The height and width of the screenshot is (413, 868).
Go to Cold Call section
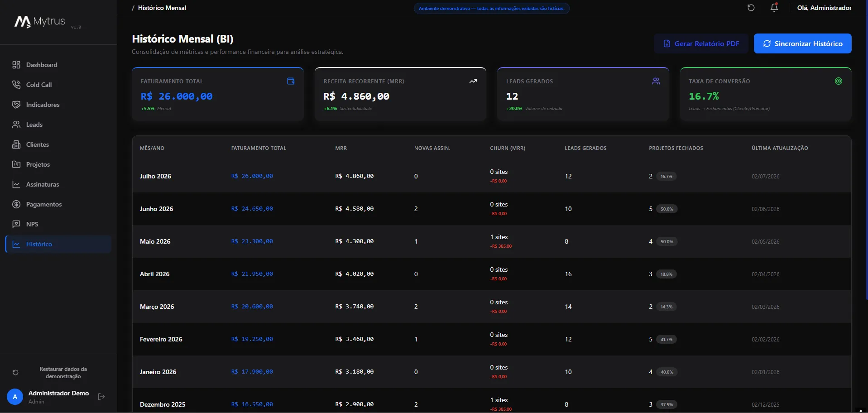point(59,85)
